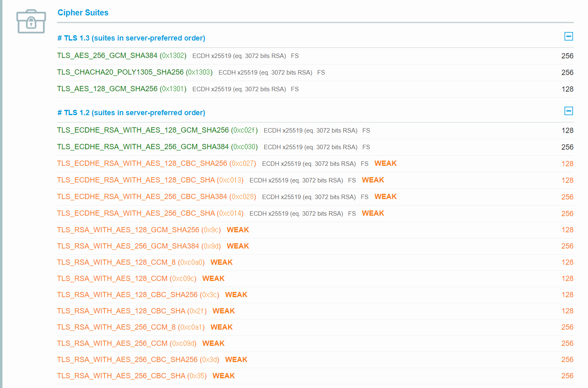Select TLS_RSA_WITH_AES_256_CCM_8 (0xc0a1)
This screenshot has height=388, width=588.
click(131, 327)
